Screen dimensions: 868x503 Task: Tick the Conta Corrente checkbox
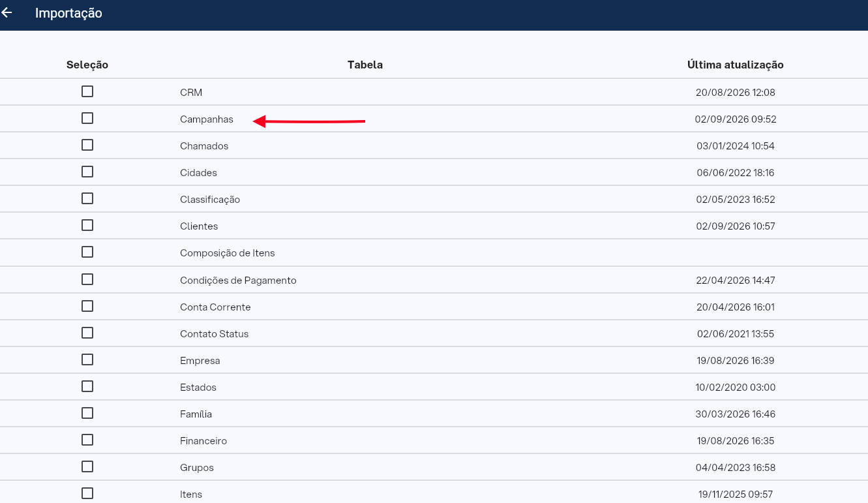point(87,306)
